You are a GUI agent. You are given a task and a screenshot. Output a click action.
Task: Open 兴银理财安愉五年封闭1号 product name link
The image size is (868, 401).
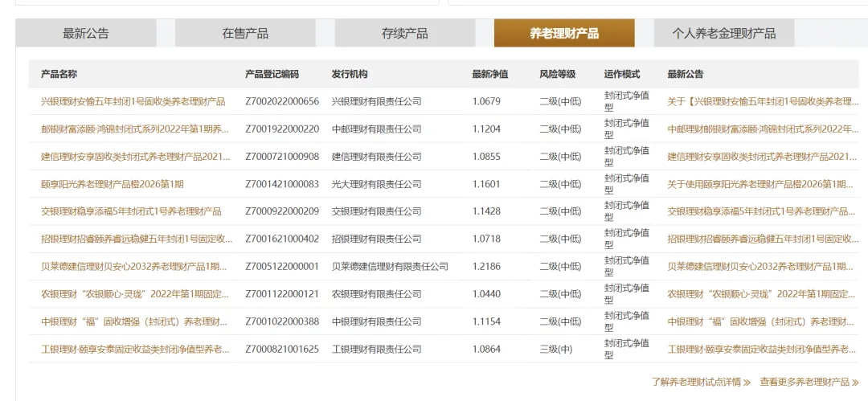point(133,102)
